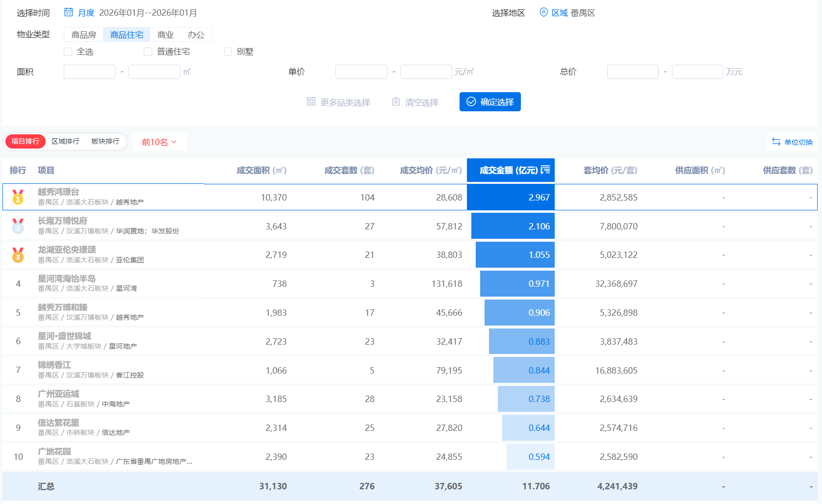Viewport: 822px width, 504px height.
Task: Click the location pin icon beside 区域
Action: (x=543, y=12)
